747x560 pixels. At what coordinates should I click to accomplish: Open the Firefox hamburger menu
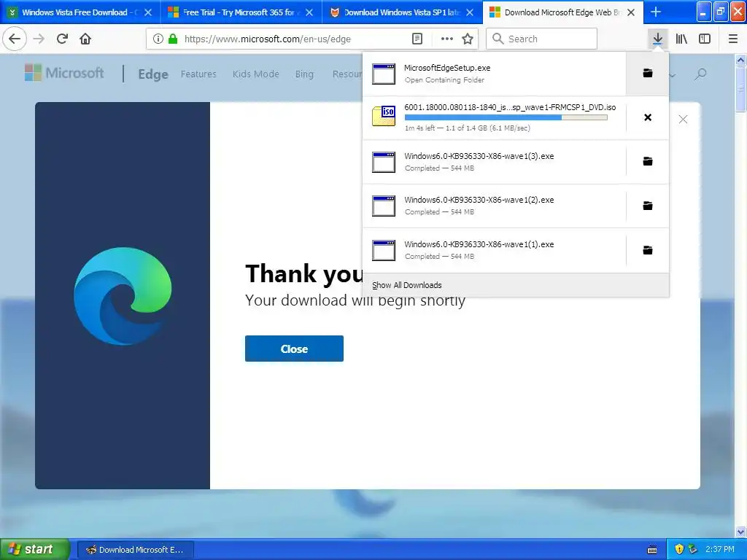pos(732,39)
